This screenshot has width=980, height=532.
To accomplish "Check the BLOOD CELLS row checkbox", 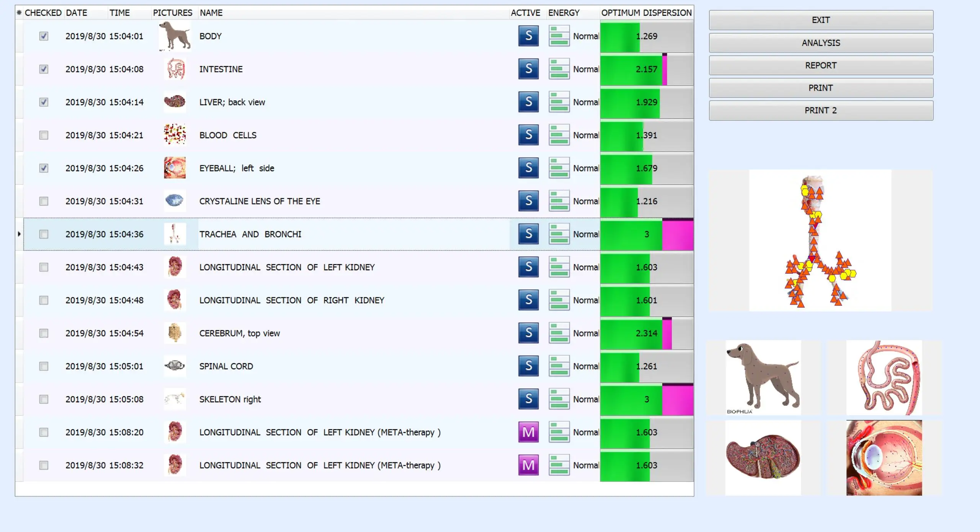I will point(44,135).
